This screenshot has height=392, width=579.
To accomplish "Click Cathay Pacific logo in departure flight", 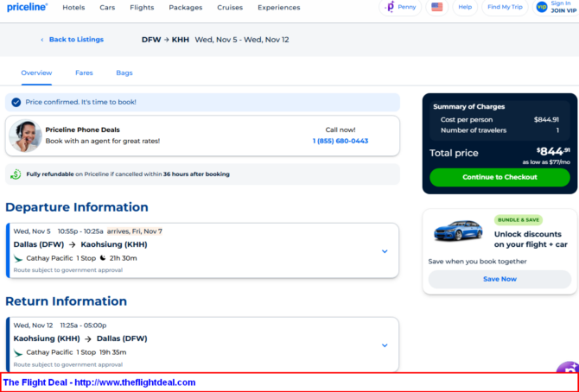I will (18, 258).
